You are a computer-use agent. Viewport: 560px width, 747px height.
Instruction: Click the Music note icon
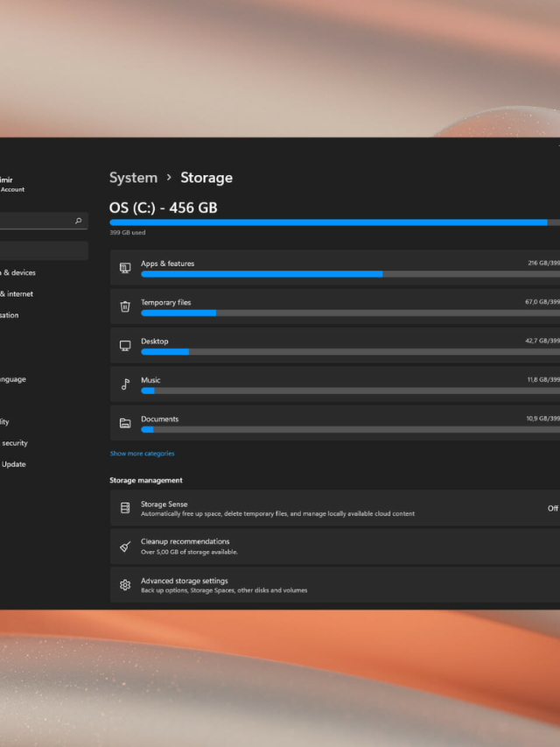coord(125,384)
